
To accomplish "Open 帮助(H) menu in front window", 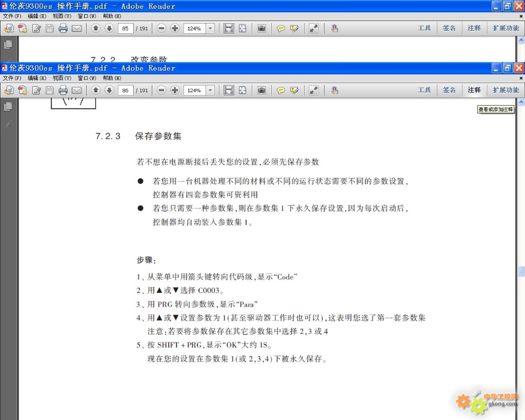I will click(x=112, y=78).
